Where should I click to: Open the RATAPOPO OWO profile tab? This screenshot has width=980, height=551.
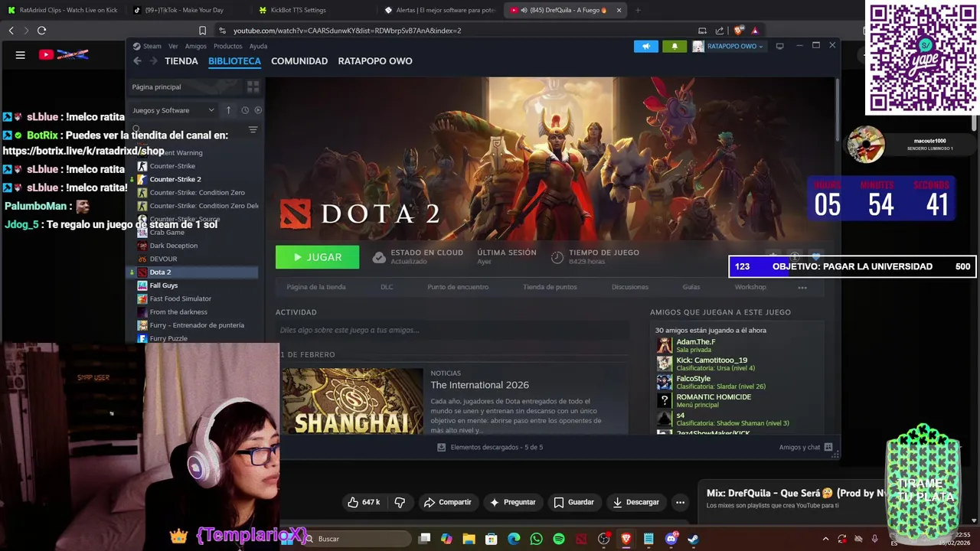coord(375,61)
